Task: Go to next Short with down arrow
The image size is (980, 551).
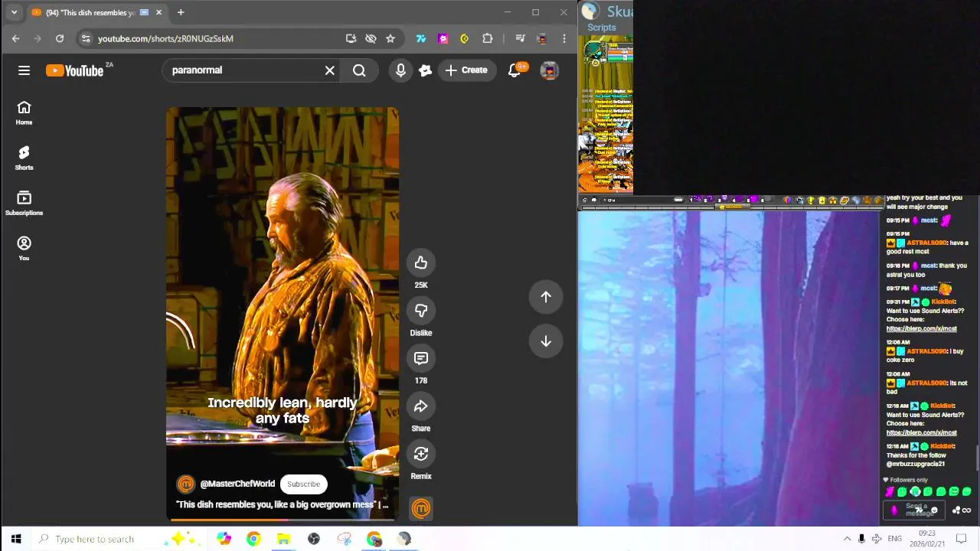Action: (x=546, y=341)
